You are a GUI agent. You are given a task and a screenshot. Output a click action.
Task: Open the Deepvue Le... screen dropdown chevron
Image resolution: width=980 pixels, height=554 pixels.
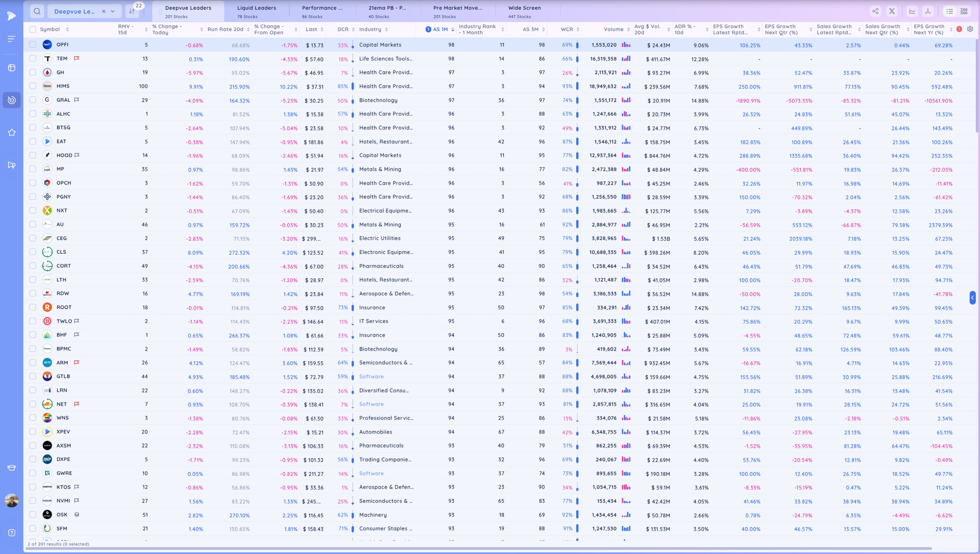click(x=113, y=12)
